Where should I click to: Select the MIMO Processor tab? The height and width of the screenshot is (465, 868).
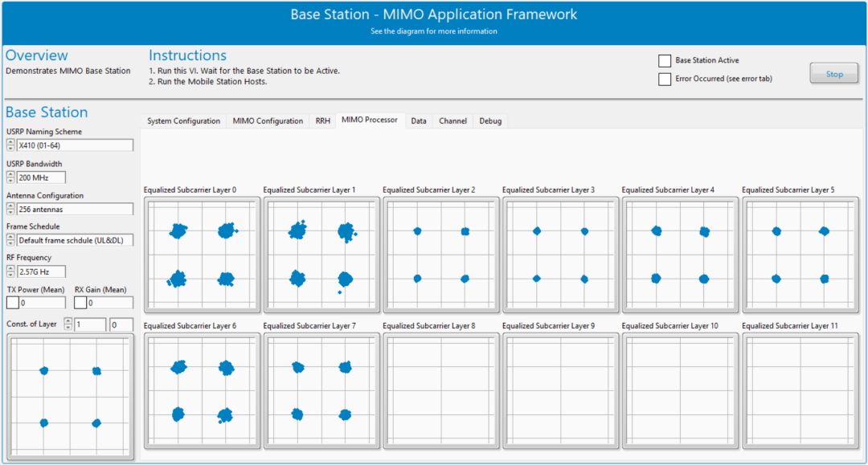(370, 120)
